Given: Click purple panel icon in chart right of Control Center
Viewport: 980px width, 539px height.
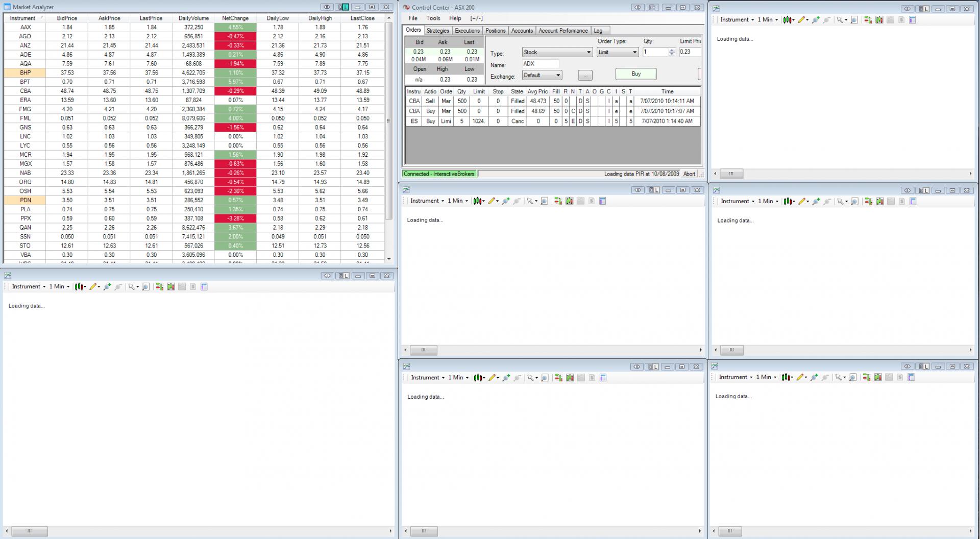Looking at the screenshot, I should coord(913,20).
